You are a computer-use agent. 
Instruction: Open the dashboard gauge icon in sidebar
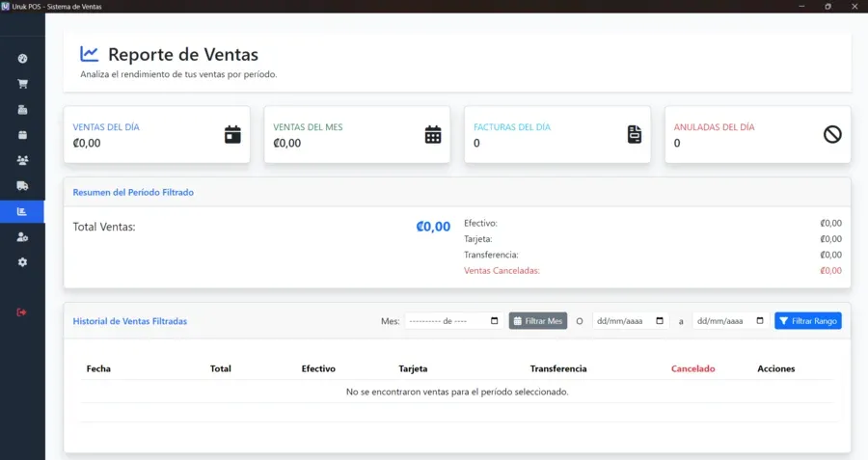point(22,58)
